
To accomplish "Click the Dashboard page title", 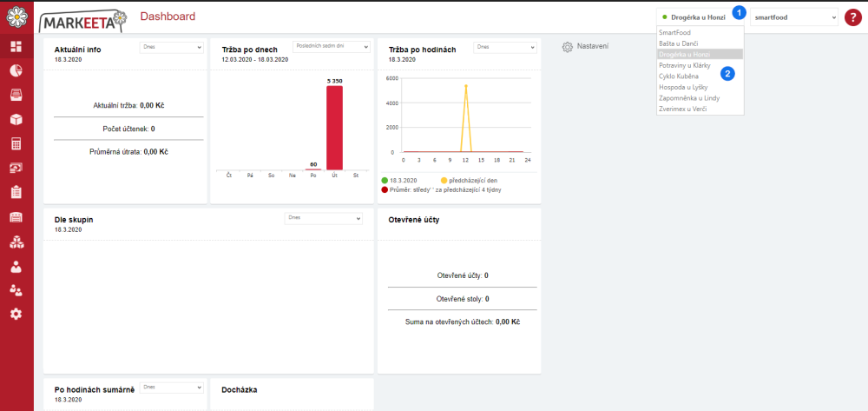I will [168, 17].
